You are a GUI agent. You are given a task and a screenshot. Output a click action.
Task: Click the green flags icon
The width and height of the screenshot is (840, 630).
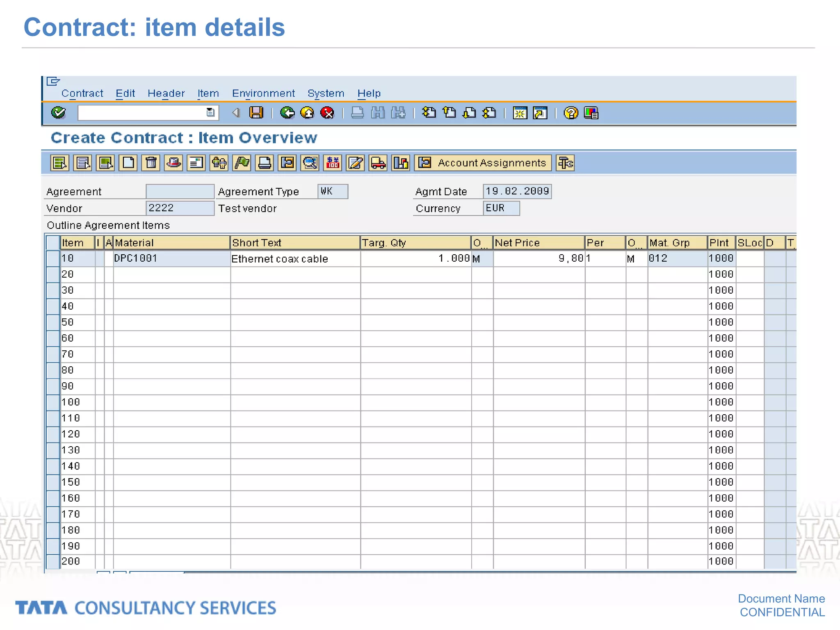coord(242,163)
